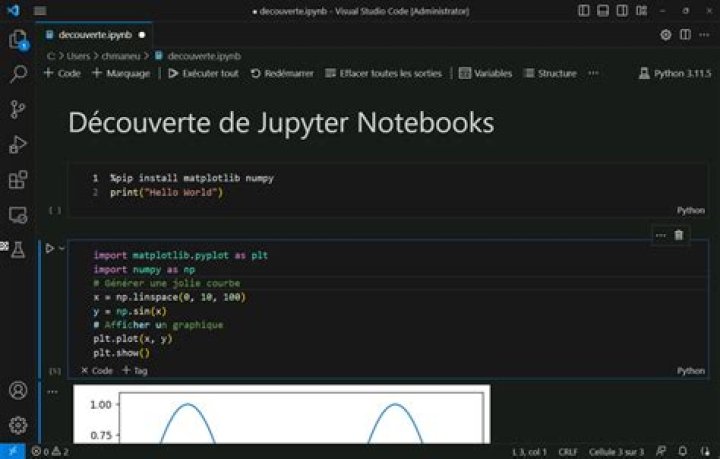Screen dimensions: 720x459
Task: Split the editor to the right
Action: pos(685,35)
